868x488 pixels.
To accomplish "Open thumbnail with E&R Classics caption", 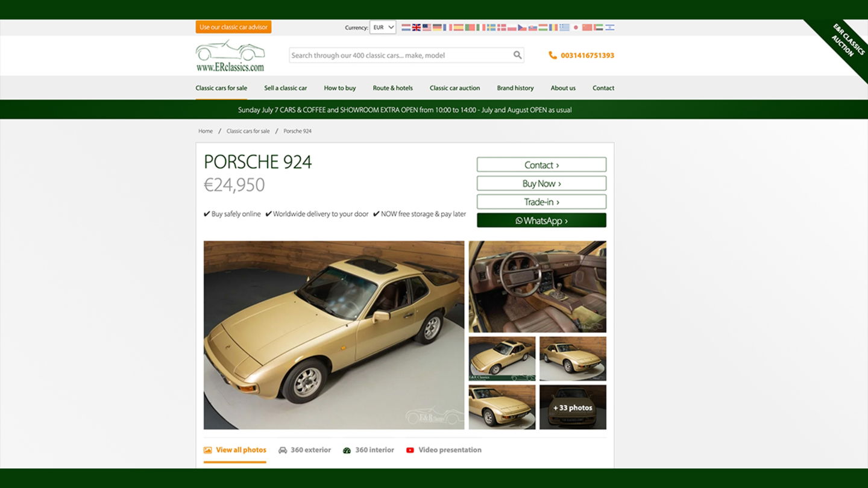I will point(502,358).
